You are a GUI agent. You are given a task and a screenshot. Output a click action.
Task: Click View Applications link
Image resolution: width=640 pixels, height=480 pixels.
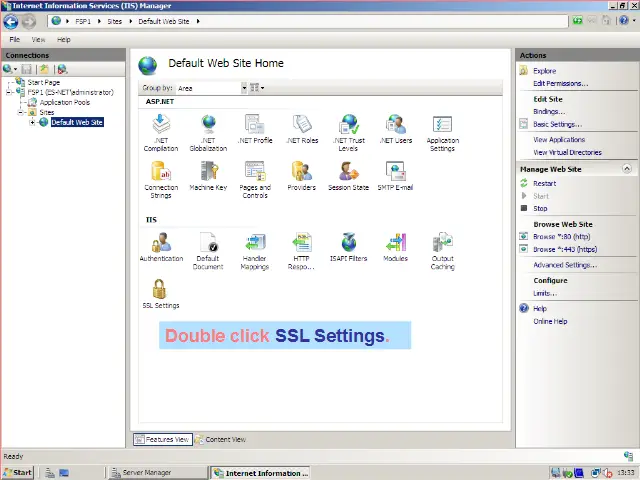(559, 140)
